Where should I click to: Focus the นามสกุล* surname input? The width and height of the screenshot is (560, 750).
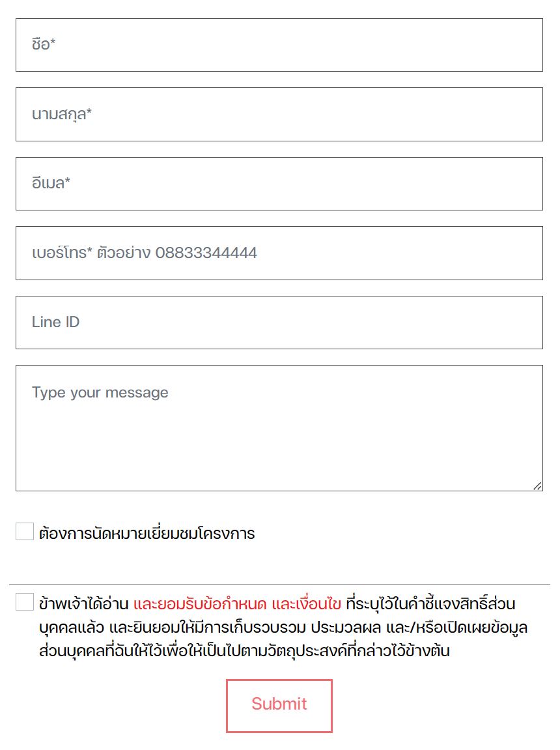(x=279, y=114)
